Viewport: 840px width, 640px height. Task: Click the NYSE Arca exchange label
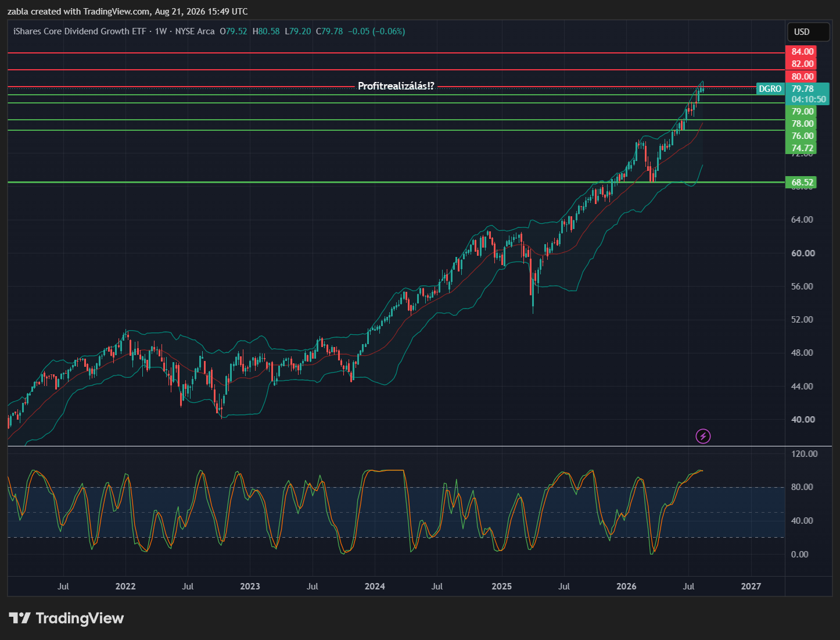coord(195,31)
